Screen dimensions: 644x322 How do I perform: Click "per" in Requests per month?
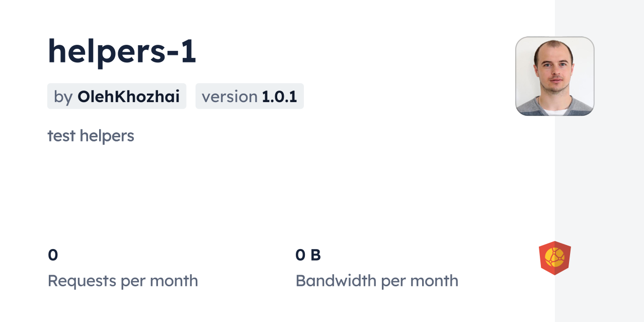tap(132, 281)
